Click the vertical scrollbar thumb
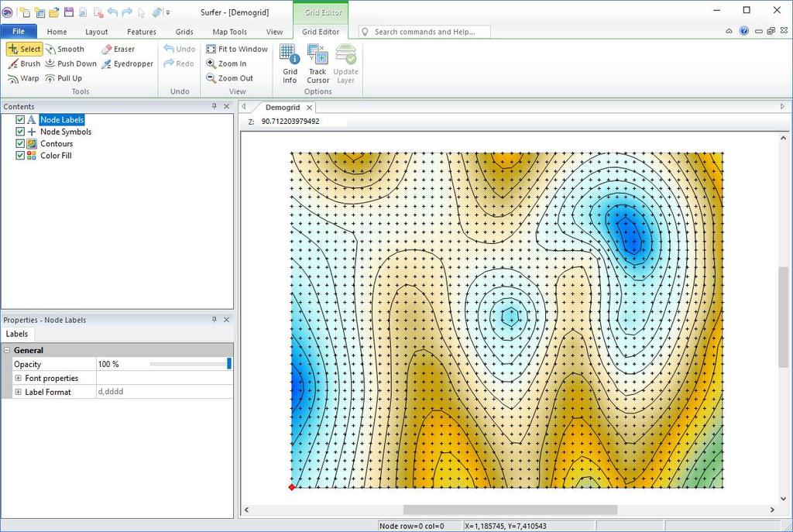This screenshot has width=793, height=532. click(x=784, y=317)
